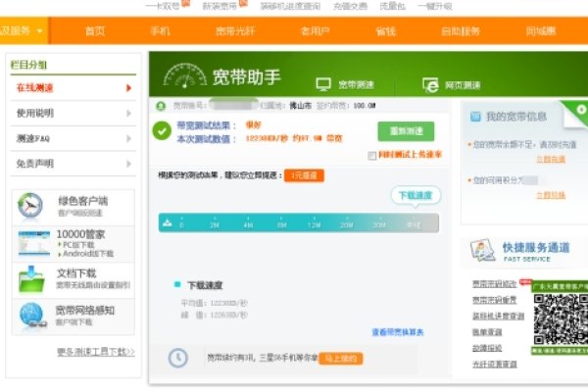Viewport: 588px width, 392px height.
Task: Open 老用户 in the navigation bar
Action: 316,31
